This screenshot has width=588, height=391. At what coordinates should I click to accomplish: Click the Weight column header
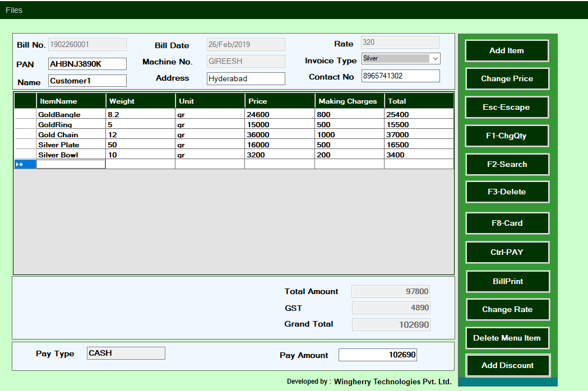point(140,101)
